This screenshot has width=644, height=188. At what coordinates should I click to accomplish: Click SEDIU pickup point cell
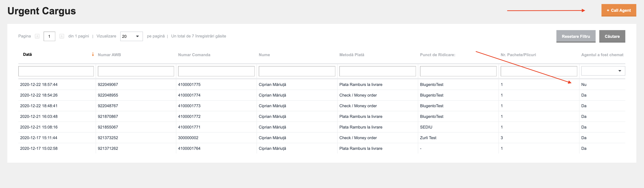(x=426, y=127)
